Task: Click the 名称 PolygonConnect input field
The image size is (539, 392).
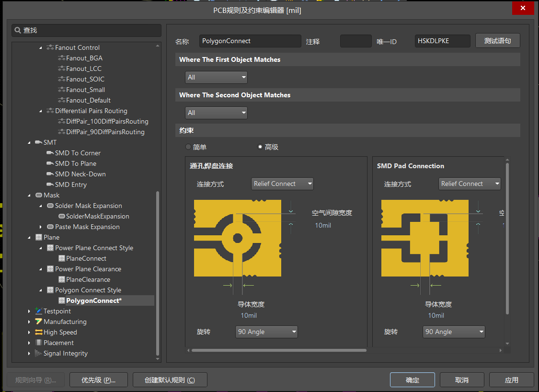Action: 250,41
